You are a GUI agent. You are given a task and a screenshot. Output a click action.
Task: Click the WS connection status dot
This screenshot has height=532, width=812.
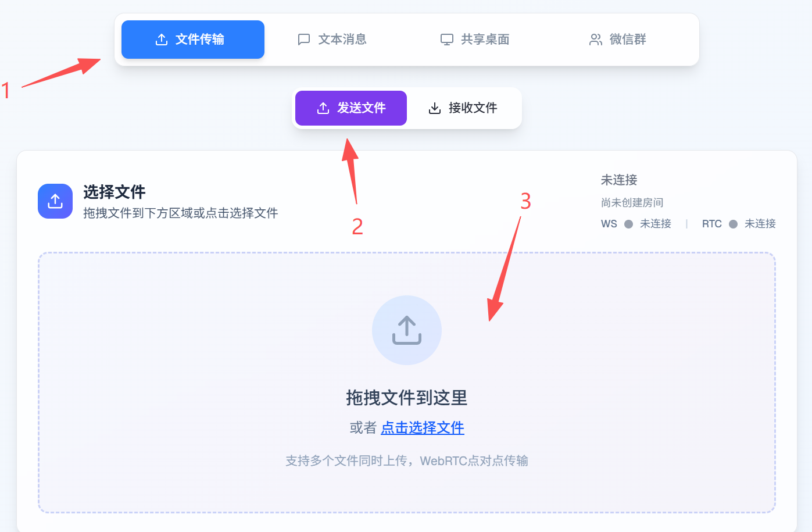pyautogui.click(x=628, y=224)
